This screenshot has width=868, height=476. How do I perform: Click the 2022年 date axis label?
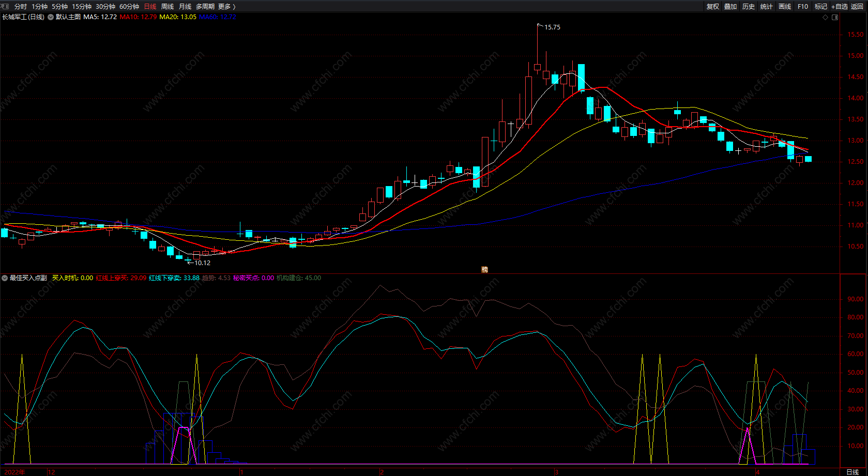[x=14, y=472]
